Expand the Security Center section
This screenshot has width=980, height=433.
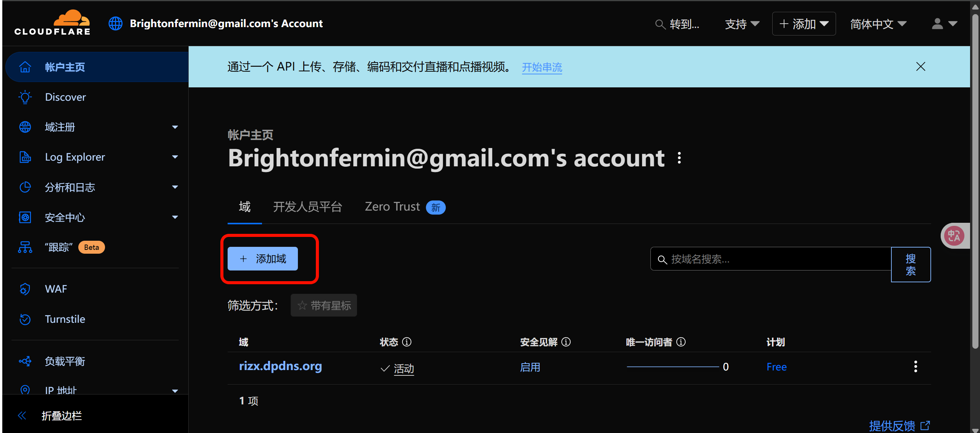pyautogui.click(x=175, y=217)
